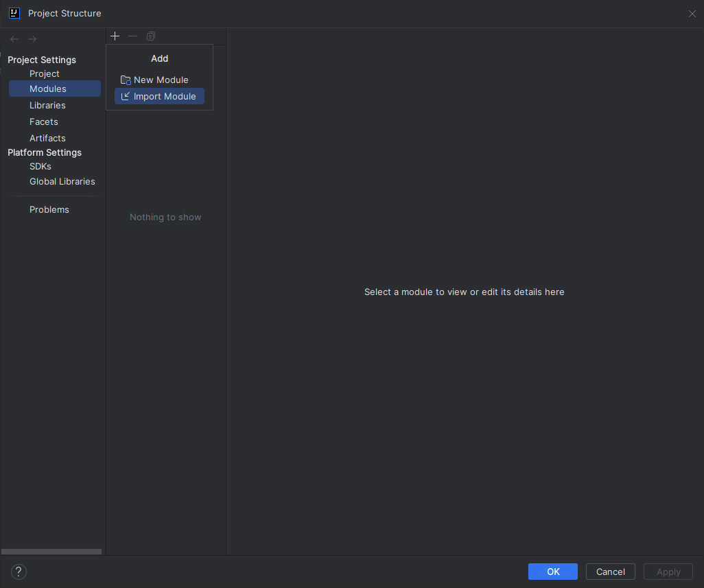Click the back navigation arrow
The width and height of the screenshot is (704, 588).
coord(14,38)
